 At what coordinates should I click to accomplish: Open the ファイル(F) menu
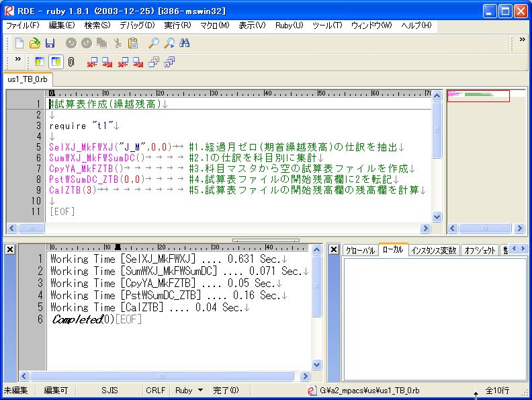tap(23, 26)
